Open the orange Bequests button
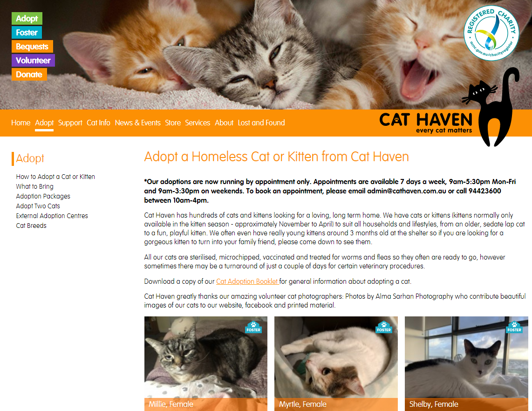Viewport: 532px width, 411px height. coord(32,46)
